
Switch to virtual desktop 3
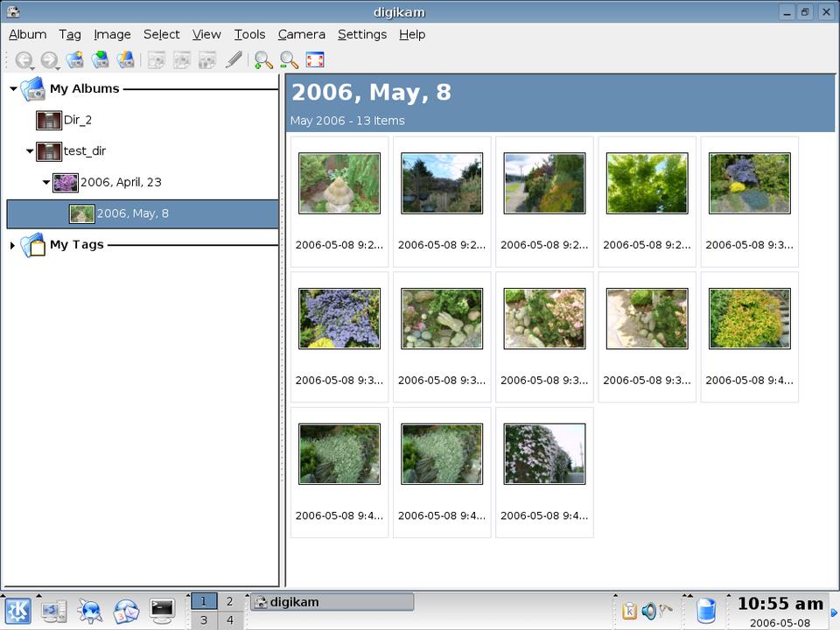coord(204,620)
